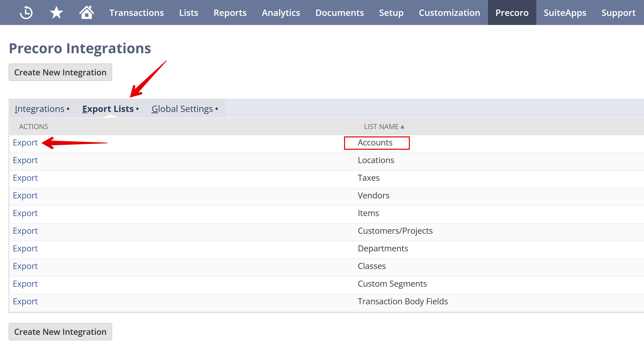The height and width of the screenshot is (356, 644).
Task: Export the Custom Segments list
Action: pyautogui.click(x=25, y=284)
